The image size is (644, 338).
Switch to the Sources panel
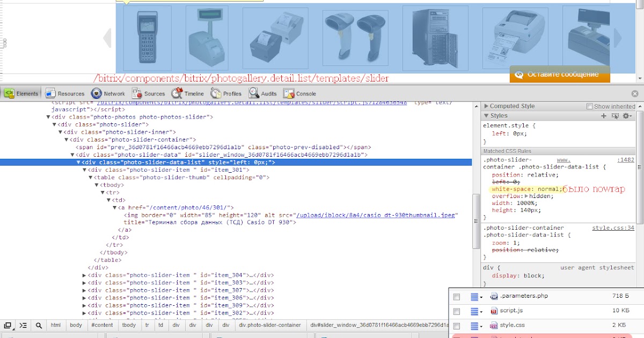point(148,93)
